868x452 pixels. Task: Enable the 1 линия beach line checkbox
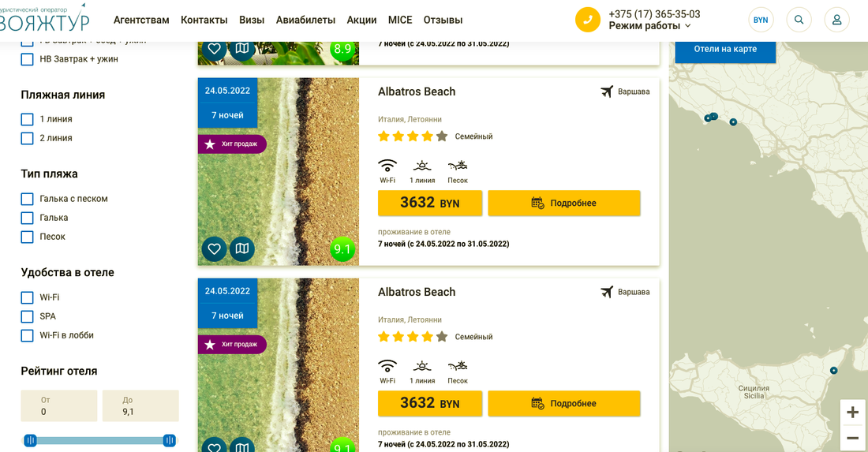tap(28, 119)
